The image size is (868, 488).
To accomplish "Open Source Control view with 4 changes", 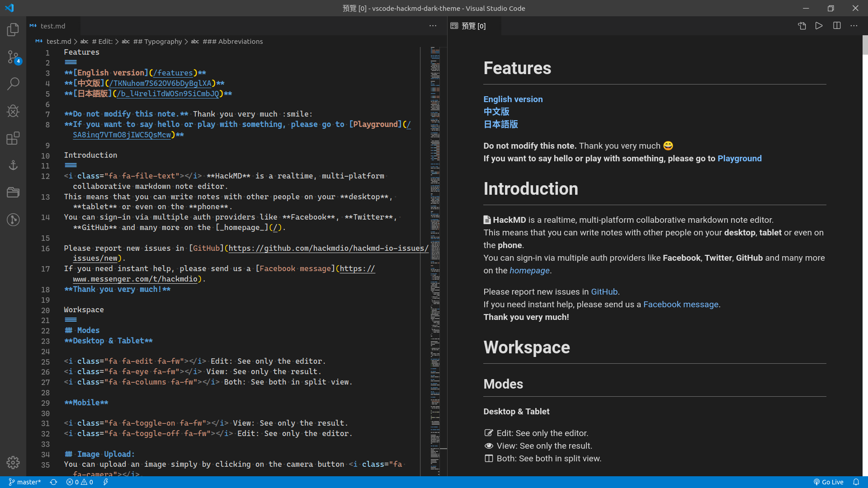I will 13,57.
